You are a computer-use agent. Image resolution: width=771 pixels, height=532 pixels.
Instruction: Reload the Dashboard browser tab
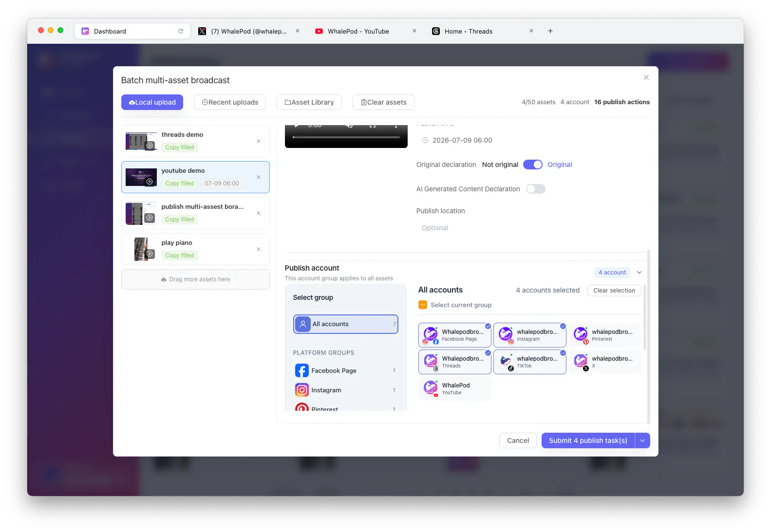181,31
